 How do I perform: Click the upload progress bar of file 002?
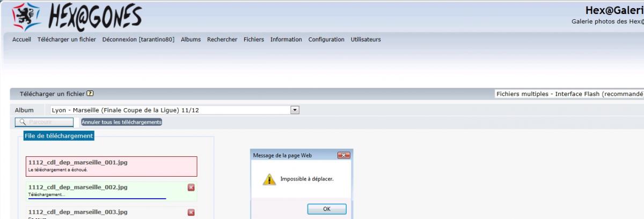[x=97, y=198]
